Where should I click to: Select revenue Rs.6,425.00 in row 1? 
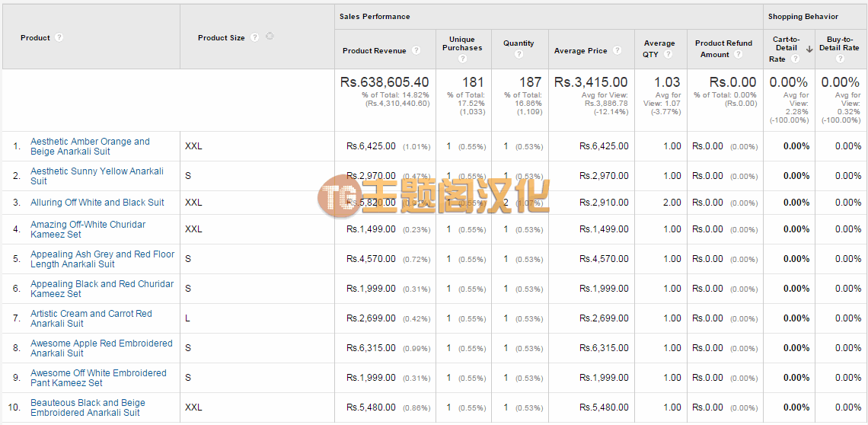click(x=371, y=146)
